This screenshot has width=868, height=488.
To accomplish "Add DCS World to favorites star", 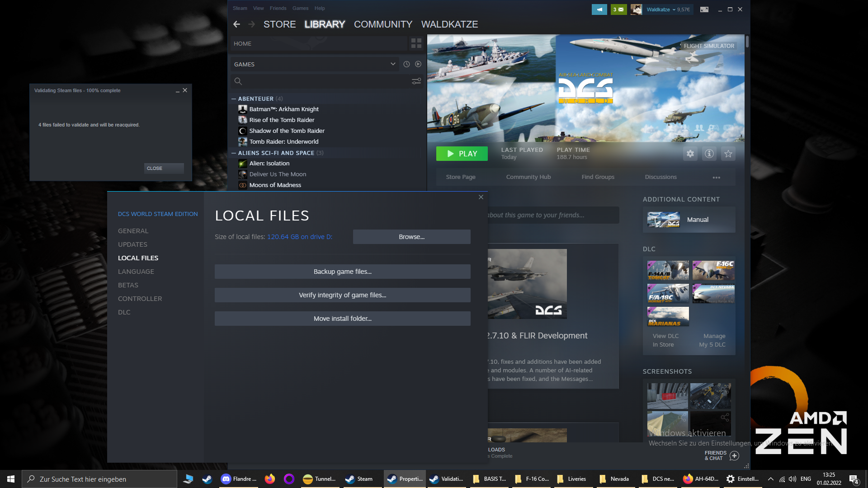I will point(728,154).
